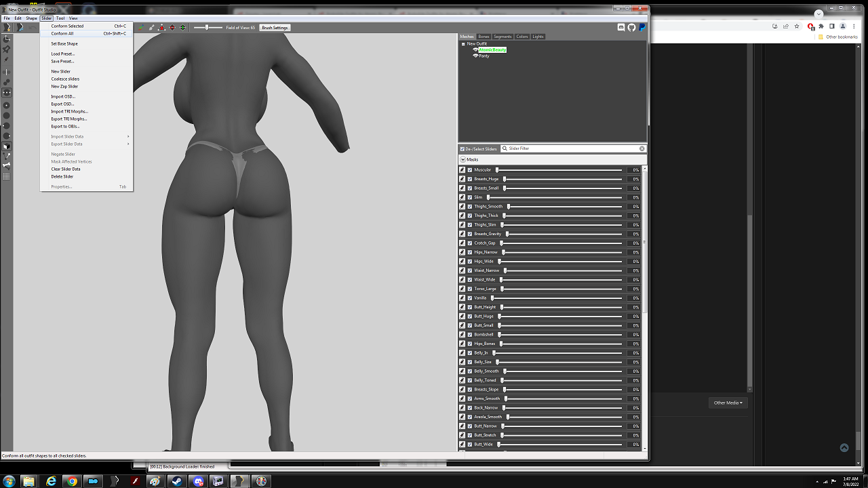The width and height of the screenshot is (868, 488).
Task: Adjust the Field of View slider
Action: pyautogui.click(x=208, y=28)
